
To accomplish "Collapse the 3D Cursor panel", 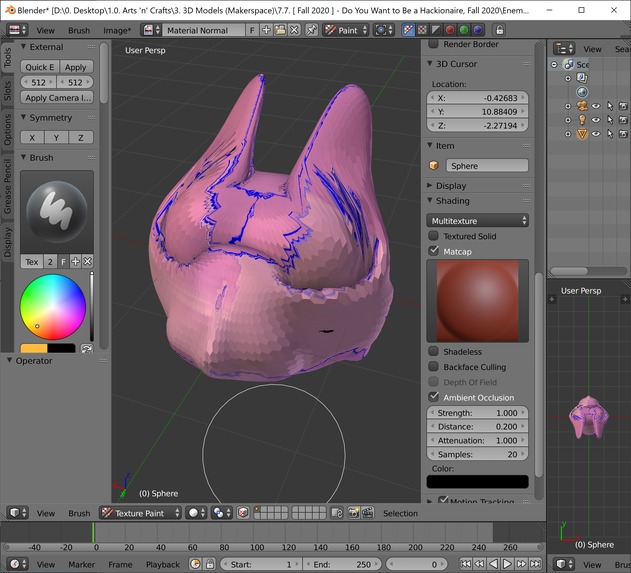I will click(430, 64).
